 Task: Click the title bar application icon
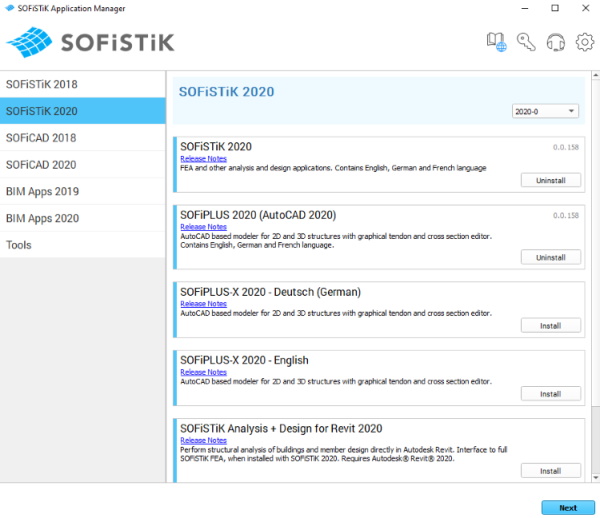(9, 8)
